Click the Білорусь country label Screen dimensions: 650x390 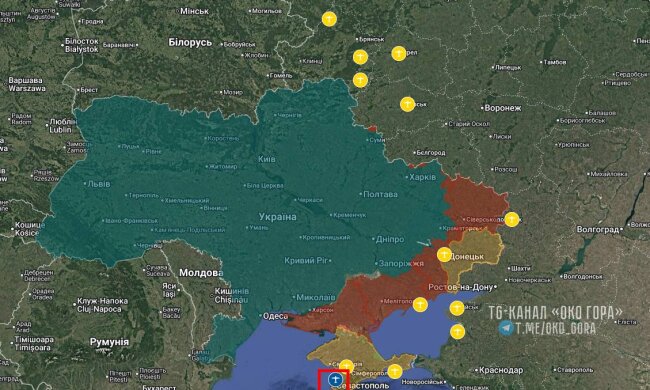point(190,42)
